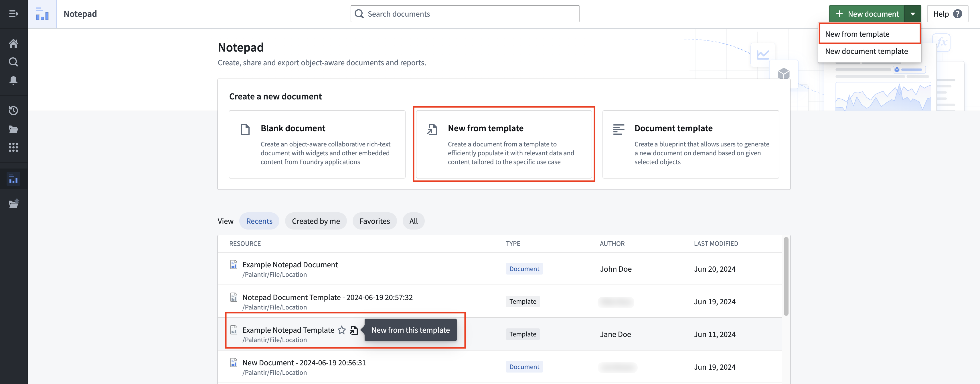The height and width of the screenshot is (384, 980).
Task: Switch to the All view
Action: pos(413,221)
